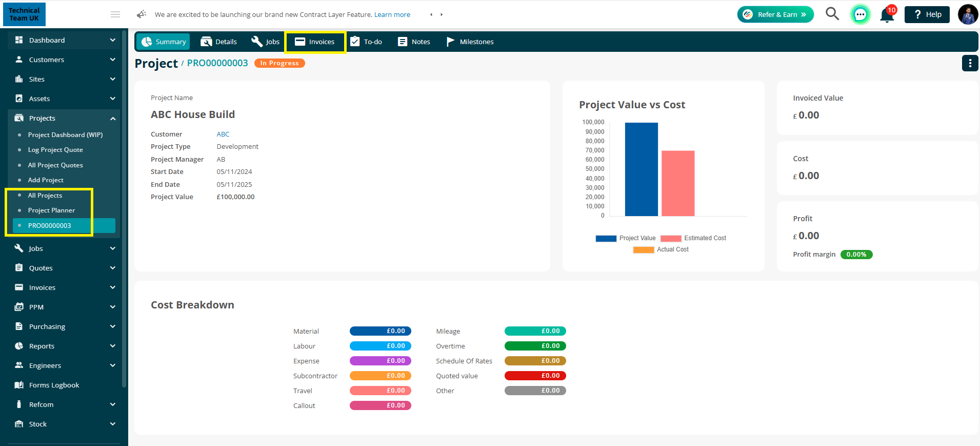
Task: Click the pink Estimated Cost bar
Action: click(x=678, y=183)
